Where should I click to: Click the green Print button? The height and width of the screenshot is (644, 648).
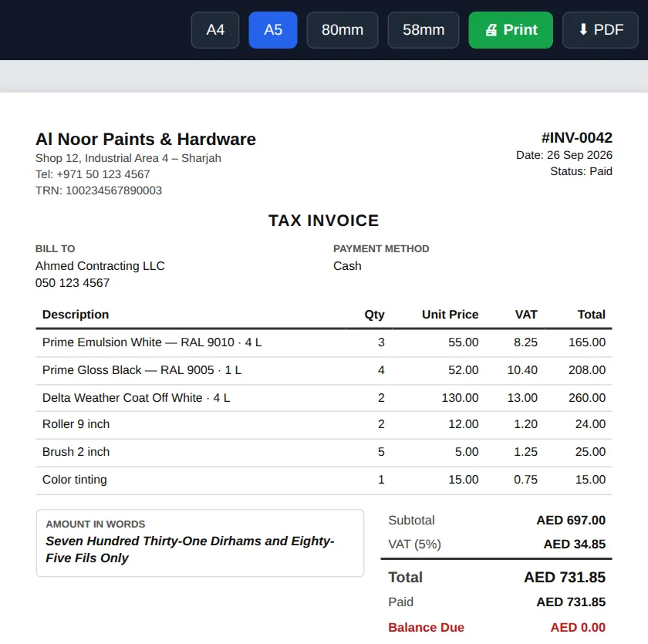point(511,30)
